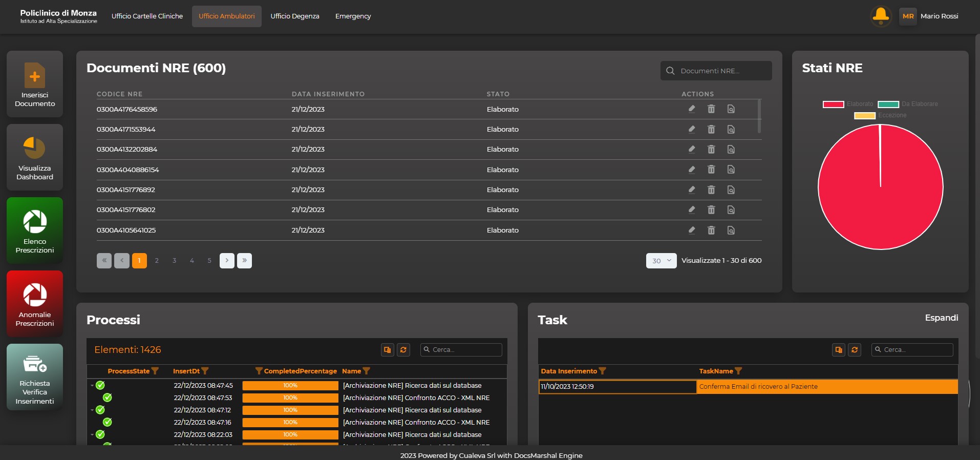Go to the next page of documents

[x=227, y=261]
